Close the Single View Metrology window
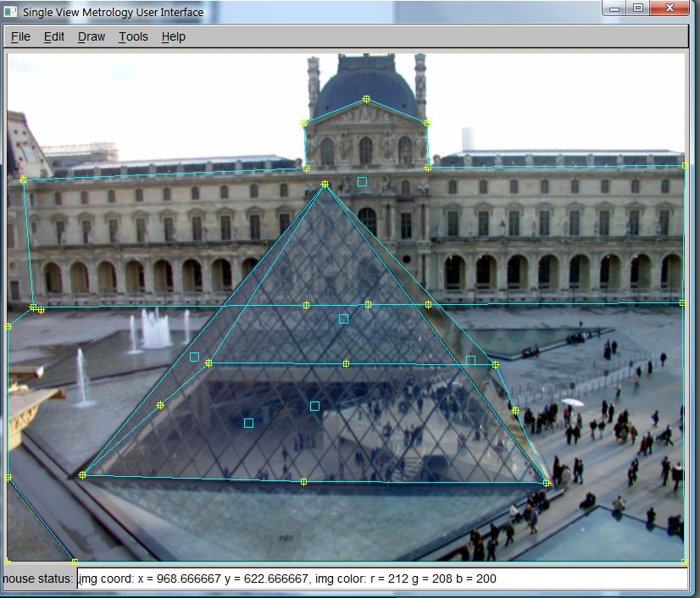The width and height of the screenshot is (700, 598). tap(669, 8)
